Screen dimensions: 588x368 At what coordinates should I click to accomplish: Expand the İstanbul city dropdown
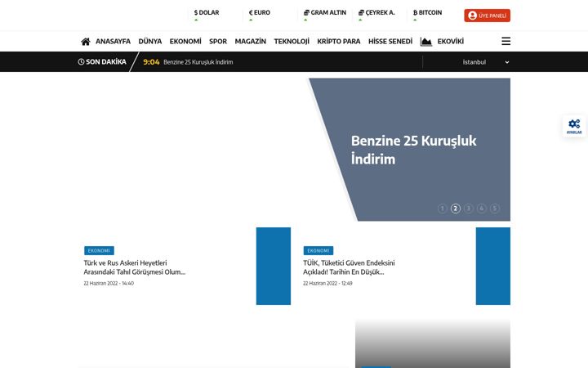(486, 62)
